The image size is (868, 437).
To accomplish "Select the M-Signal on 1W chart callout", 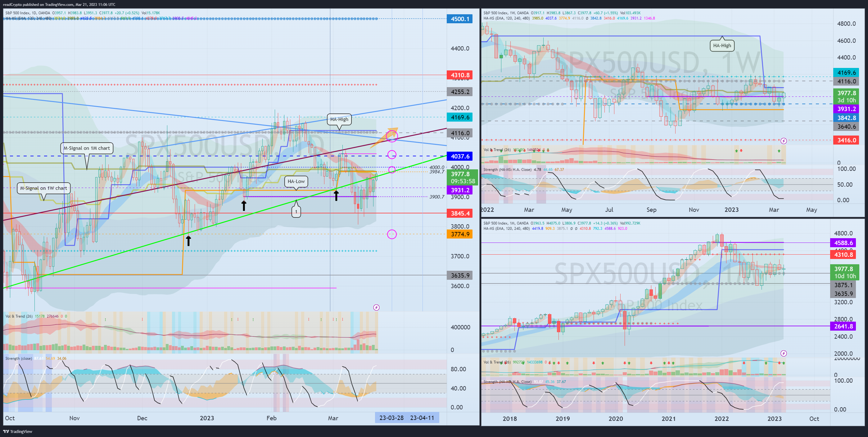I will pyautogui.click(x=44, y=188).
